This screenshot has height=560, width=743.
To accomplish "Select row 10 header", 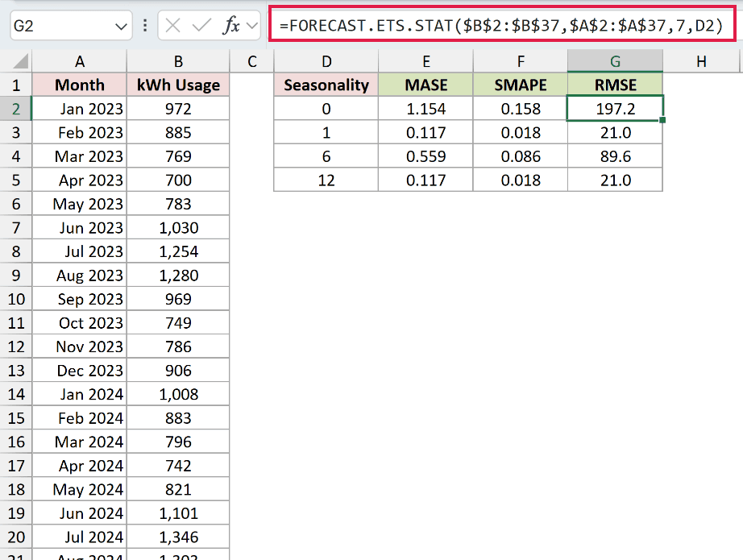I will coord(16,300).
